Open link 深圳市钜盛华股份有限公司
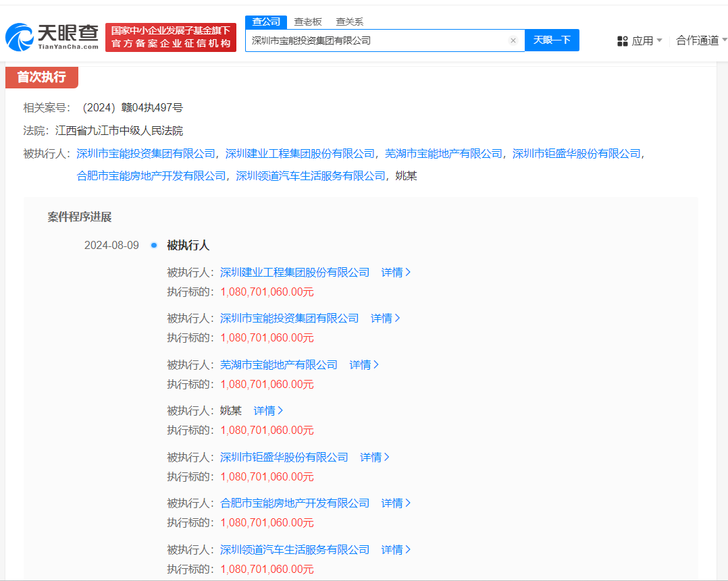 [284, 457]
